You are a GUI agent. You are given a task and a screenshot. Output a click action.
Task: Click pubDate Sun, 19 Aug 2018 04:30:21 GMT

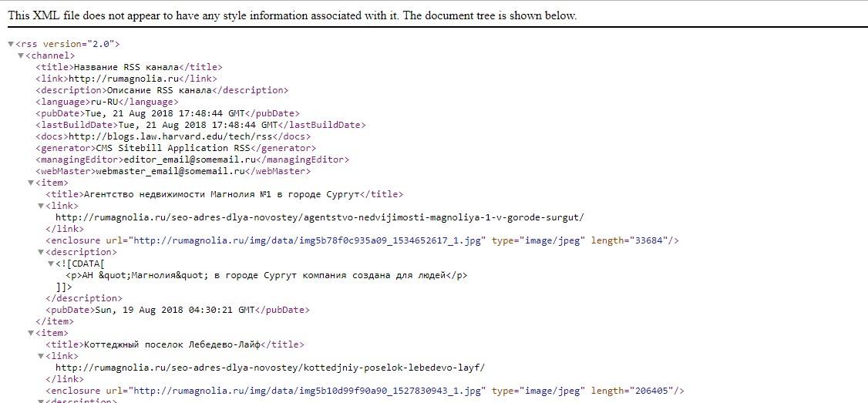click(x=175, y=310)
